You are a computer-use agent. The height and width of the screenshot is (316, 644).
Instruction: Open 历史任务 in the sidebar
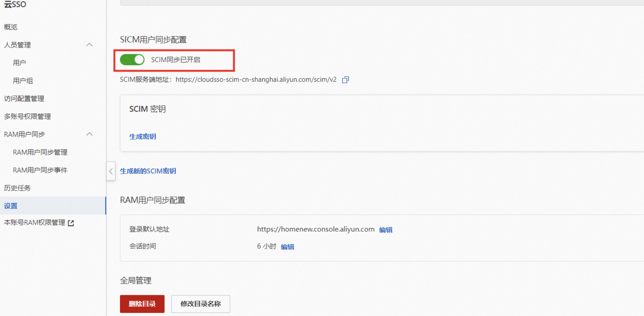tap(17, 188)
